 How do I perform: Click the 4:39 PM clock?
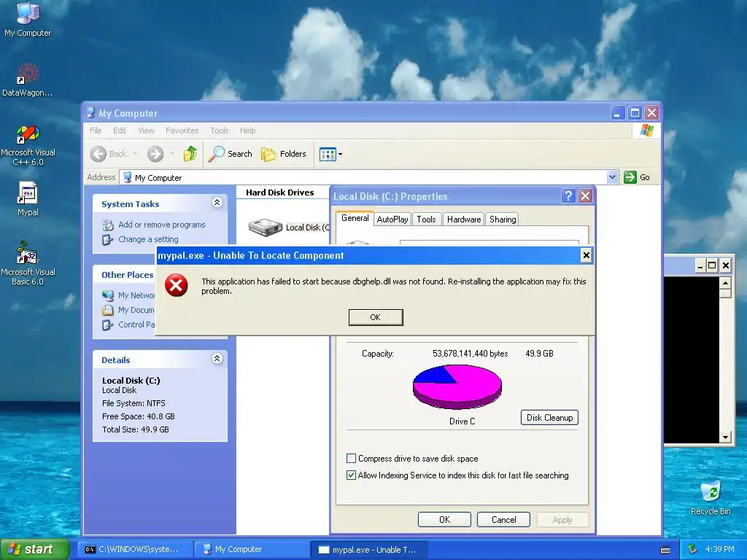(720, 550)
